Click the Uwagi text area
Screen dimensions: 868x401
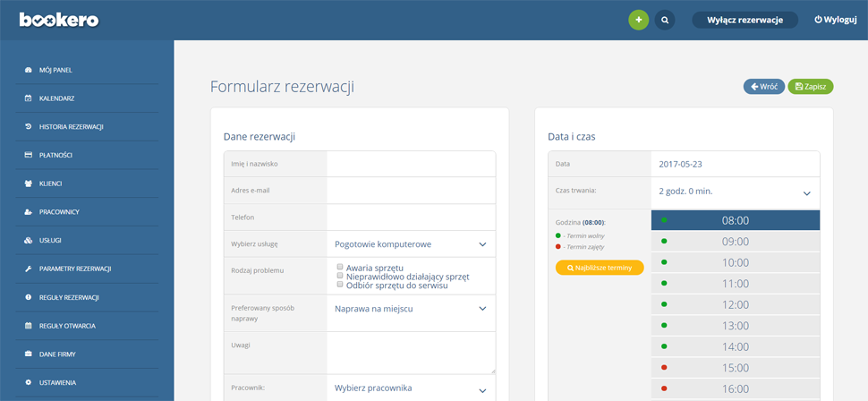(411, 354)
